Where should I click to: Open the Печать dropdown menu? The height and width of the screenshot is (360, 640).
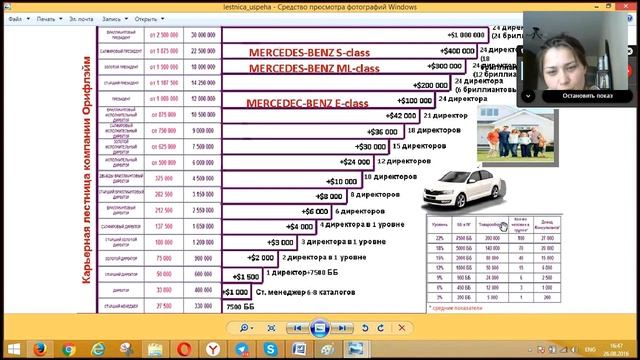coord(49,19)
